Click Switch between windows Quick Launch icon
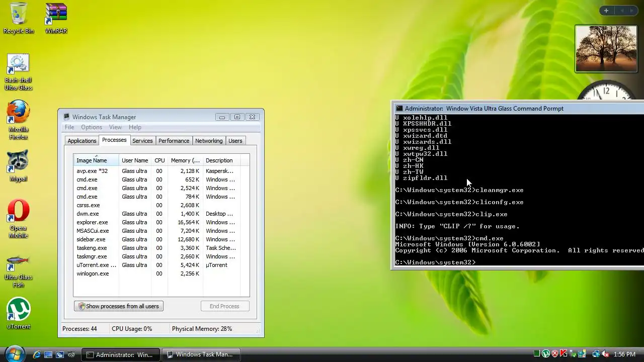The width and height of the screenshot is (644, 362). [60, 354]
